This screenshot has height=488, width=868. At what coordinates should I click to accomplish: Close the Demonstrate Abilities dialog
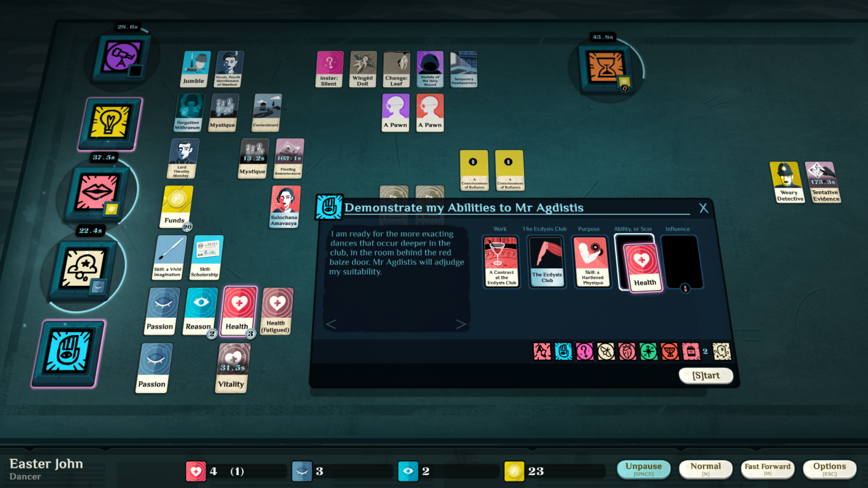703,207
